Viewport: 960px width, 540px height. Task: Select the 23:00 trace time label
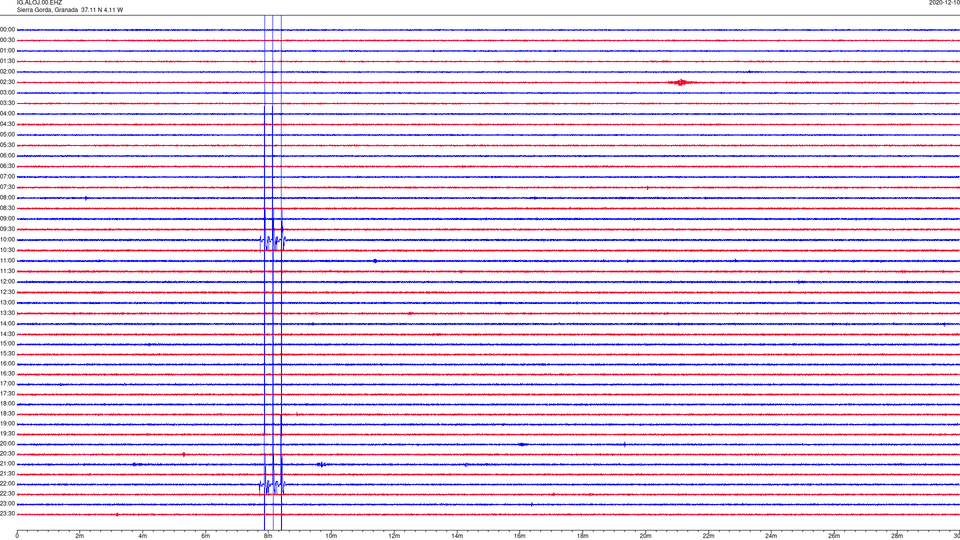point(7,504)
